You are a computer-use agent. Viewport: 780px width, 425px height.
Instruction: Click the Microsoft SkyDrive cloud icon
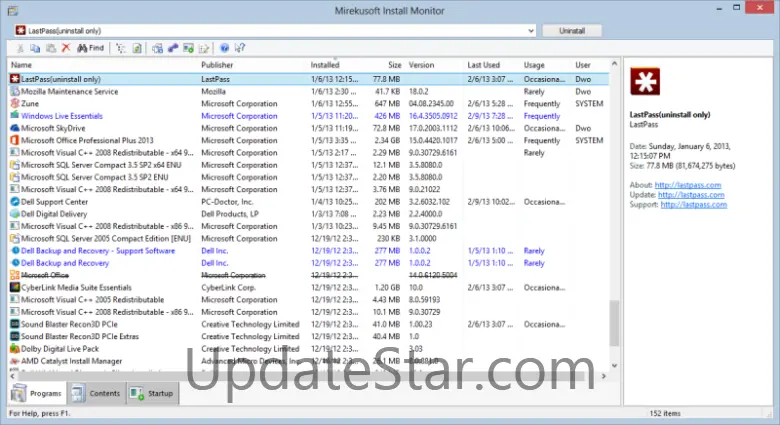[15, 128]
